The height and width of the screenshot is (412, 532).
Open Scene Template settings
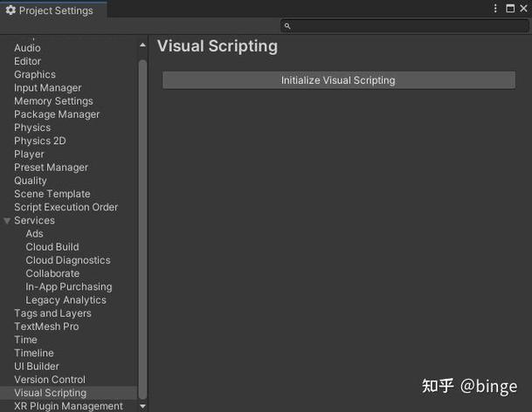pos(52,194)
